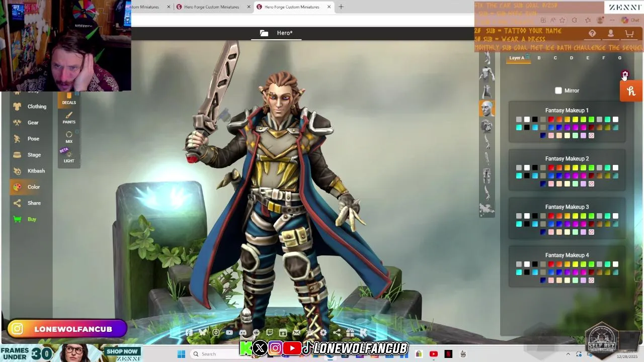Image resolution: width=644 pixels, height=362 pixels.
Task: Open the Stage menu
Action: click(31, 155)
